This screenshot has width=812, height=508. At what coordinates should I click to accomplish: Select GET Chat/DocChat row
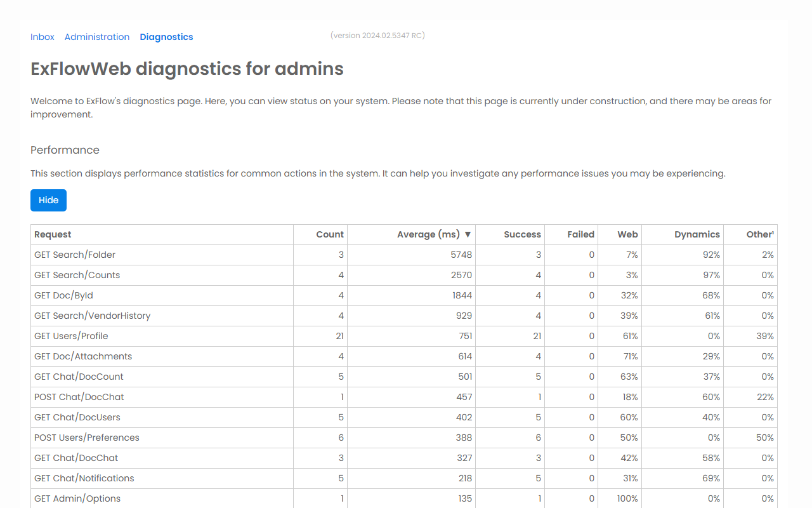[403, 458]
